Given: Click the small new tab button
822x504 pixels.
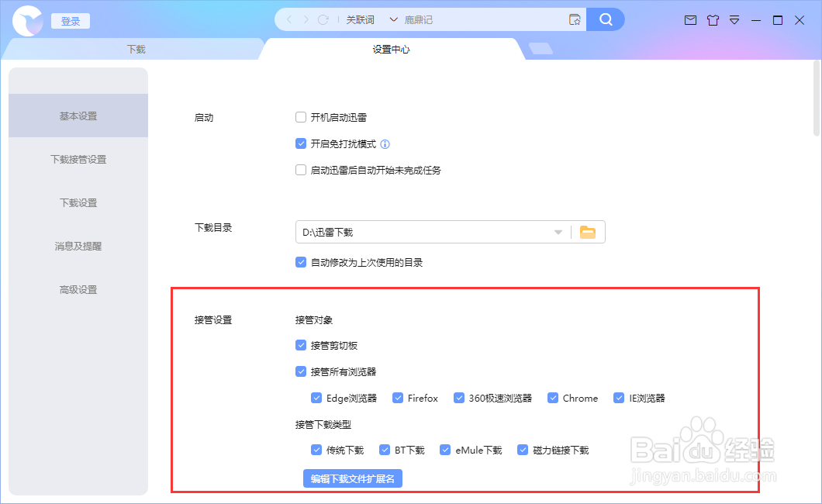Looking at the screenshot, I should point(541,49).
